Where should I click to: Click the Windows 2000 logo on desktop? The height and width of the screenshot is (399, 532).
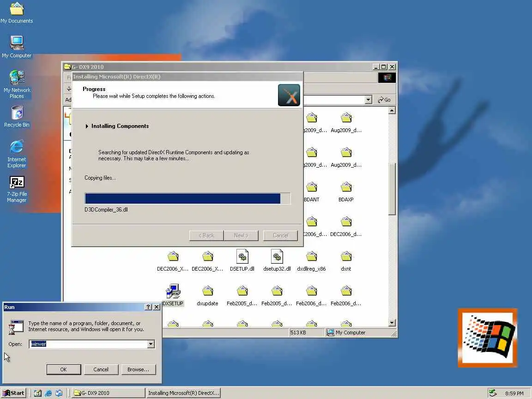(488, 338)
